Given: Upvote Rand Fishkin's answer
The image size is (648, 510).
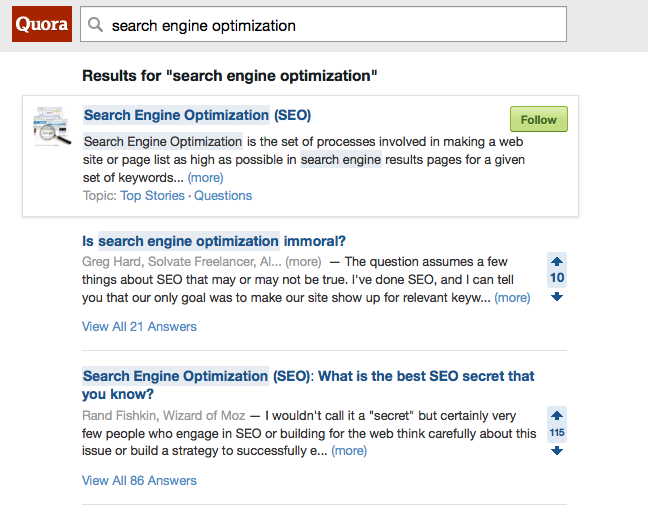Looking at the screenshot, I should (557, 415).
